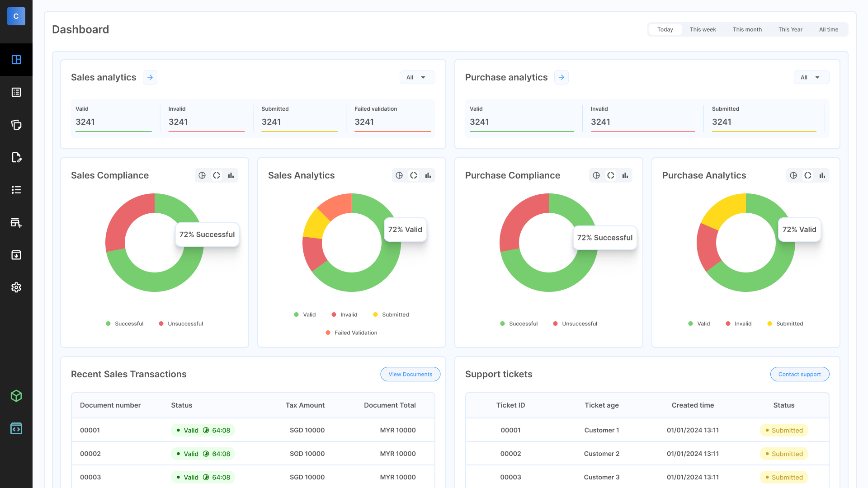Open the dashboard layout icon in sidebar
This screenshot has width=868, height=488.
pos(16,60)
